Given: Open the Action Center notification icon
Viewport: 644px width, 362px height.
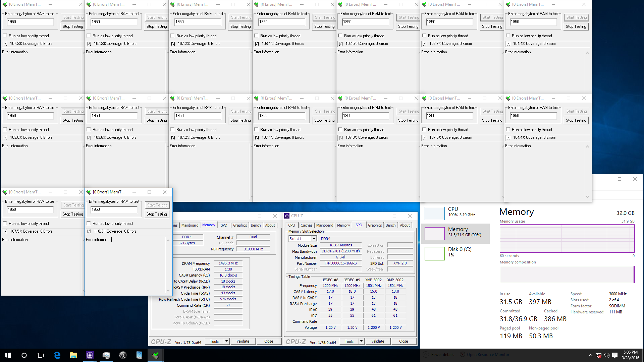Looking at the screenshot, I should coord(615,355).
